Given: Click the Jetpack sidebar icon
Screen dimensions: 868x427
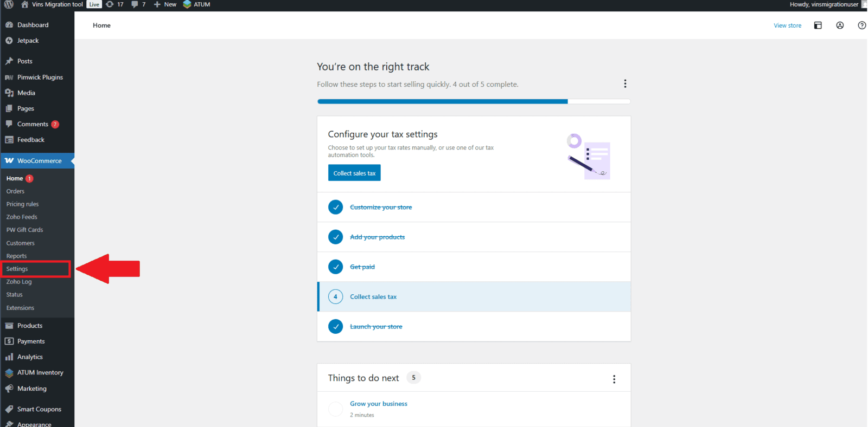Looking at the screenshot, I should pos(9,41).
